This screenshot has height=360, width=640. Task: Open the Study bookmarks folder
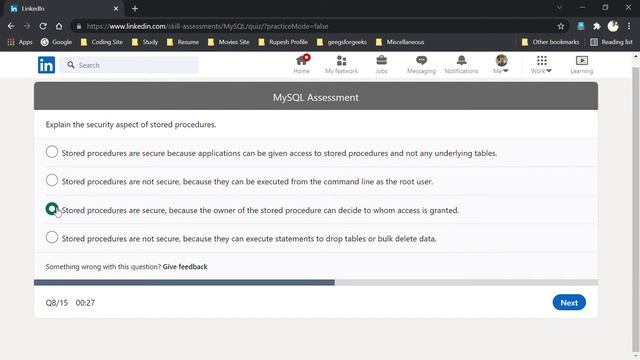pyautogui.click(x=145, y=42)
